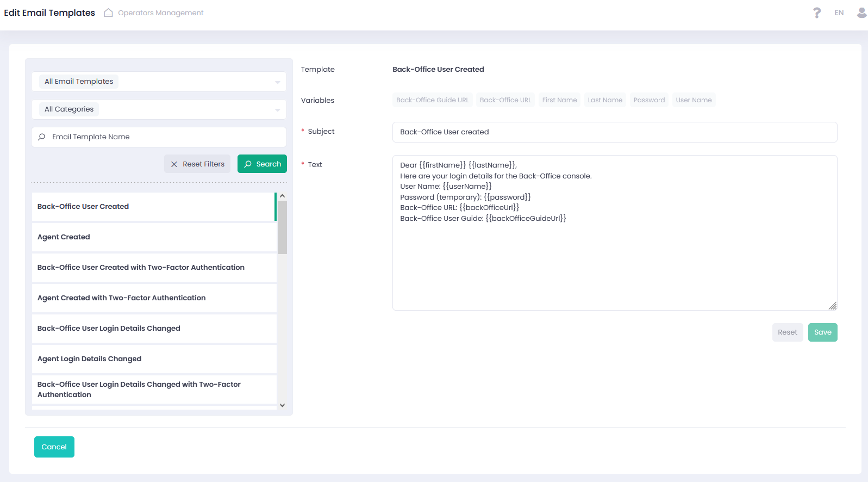Expand the All Email Templates dropdown
Image resolution: width=868 pixels, height=482 pixels.
pos(159,82)
